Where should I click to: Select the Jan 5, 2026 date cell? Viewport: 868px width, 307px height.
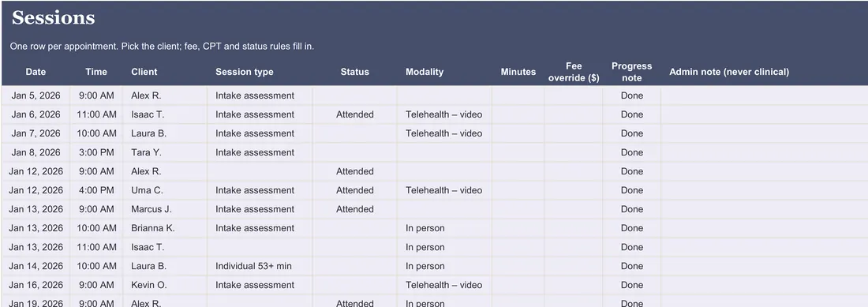tap(36, 95)
